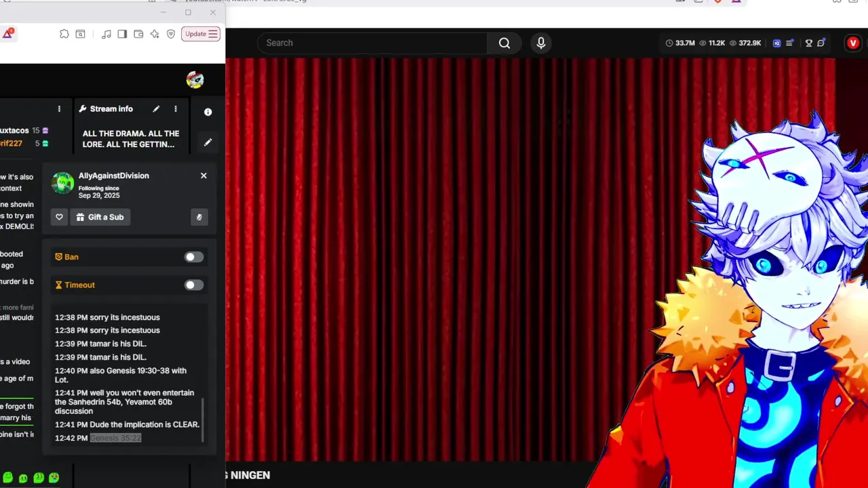Open the streamer profile avatar in dashboard
This screenshot has width=868, height=488.
[195, 80]
